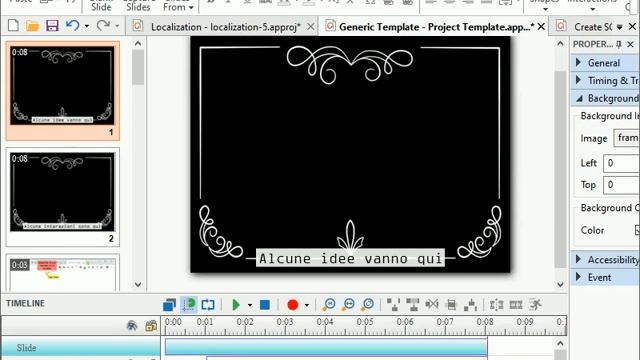Collapse the Background properties section
The width and height of the screenshot is (640, 360).
(579, 98)
